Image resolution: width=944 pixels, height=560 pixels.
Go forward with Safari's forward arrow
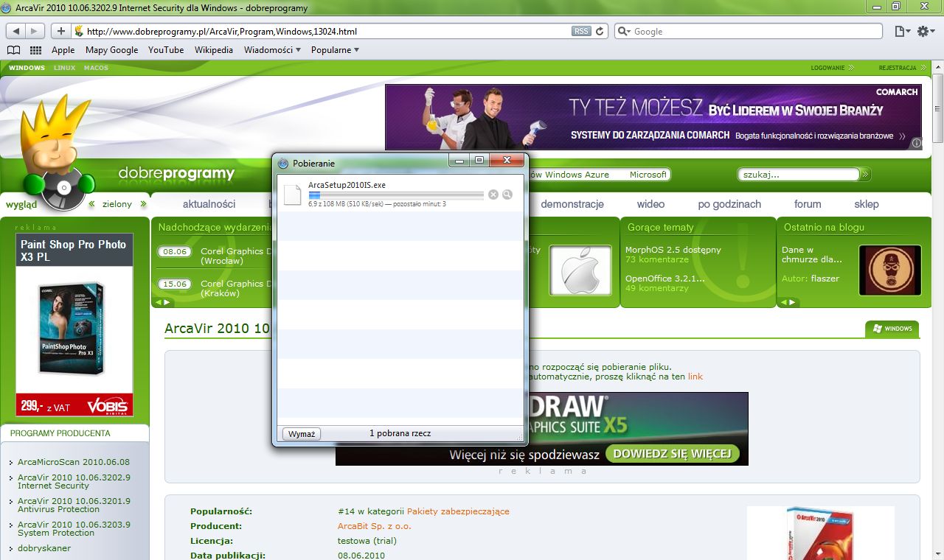pos(35,31)
